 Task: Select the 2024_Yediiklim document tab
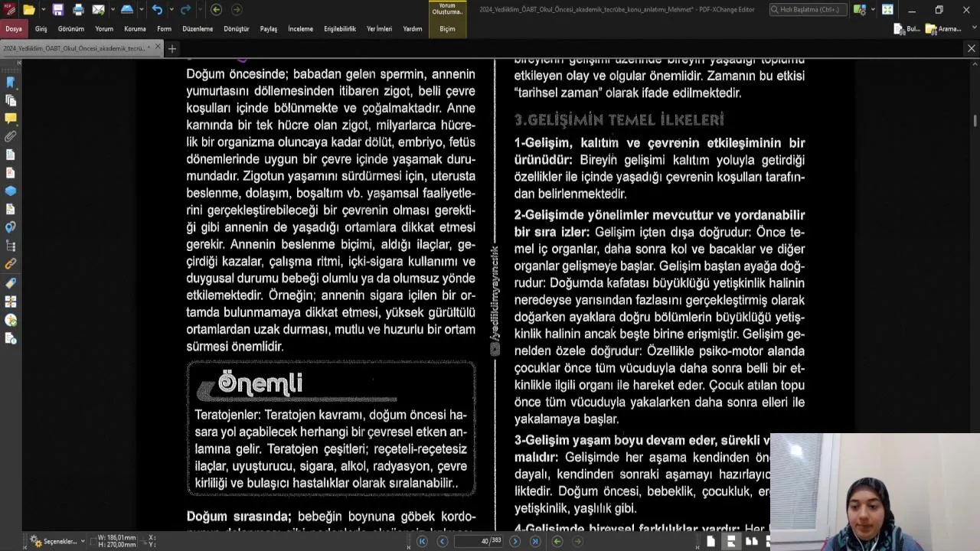(77, 48)
